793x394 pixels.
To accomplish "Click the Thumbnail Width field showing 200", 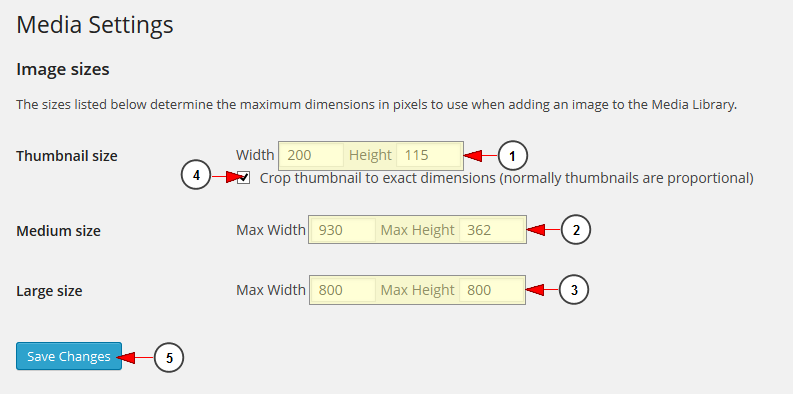I will (312, 155).
